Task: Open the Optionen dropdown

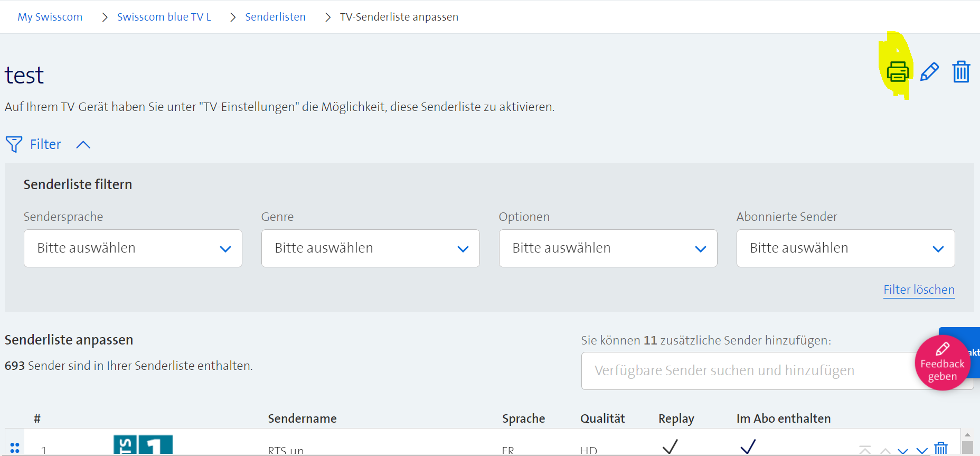Action: click(608, 248)
